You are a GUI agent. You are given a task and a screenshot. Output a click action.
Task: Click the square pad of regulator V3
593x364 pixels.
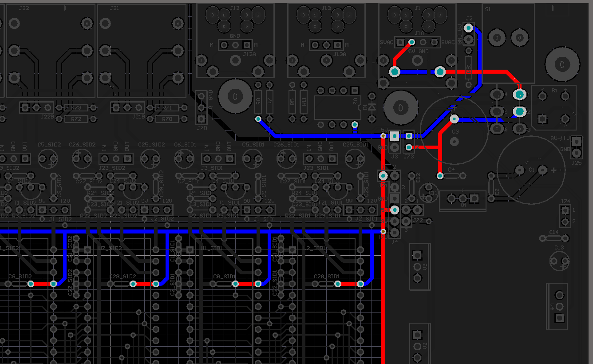417,255
